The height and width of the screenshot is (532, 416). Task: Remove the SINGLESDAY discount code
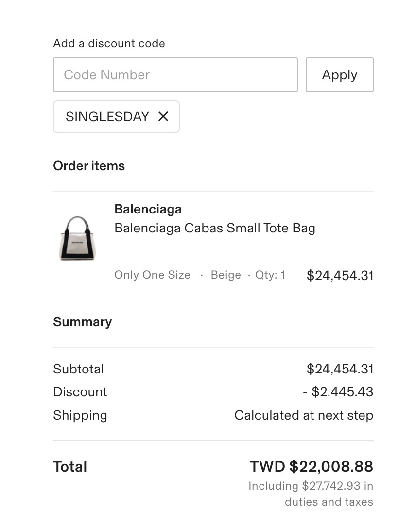point(163,117)
